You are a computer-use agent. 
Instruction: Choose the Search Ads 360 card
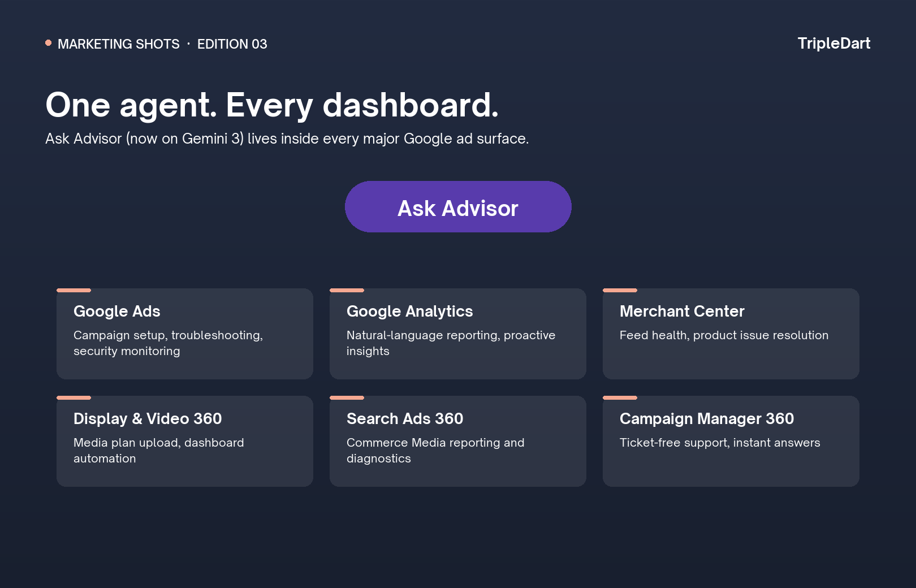[x=458, y=441]
